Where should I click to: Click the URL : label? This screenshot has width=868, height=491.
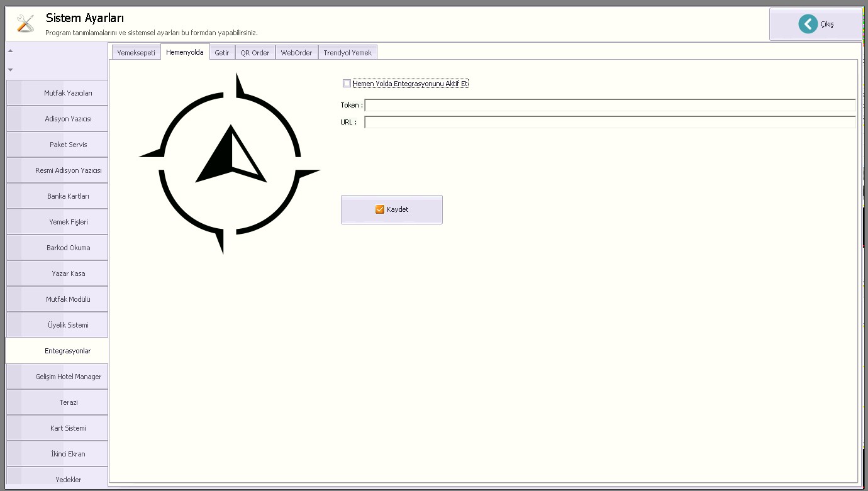point(348,122)
